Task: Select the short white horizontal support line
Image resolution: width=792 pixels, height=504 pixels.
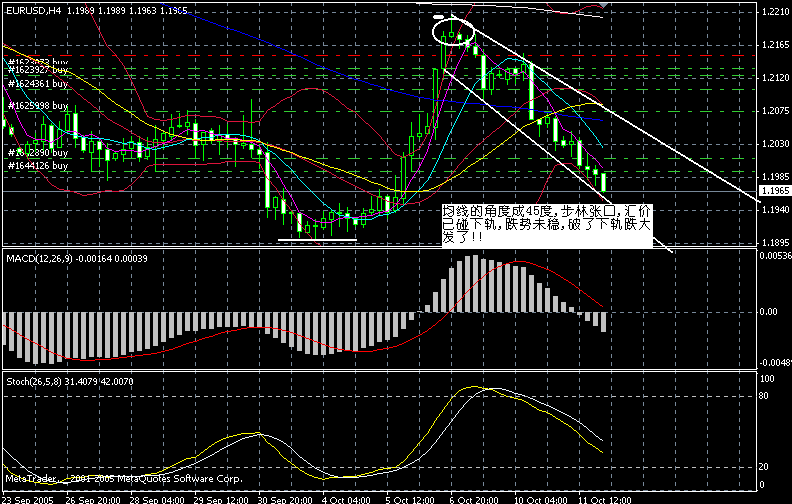Action: click(317, 240)
